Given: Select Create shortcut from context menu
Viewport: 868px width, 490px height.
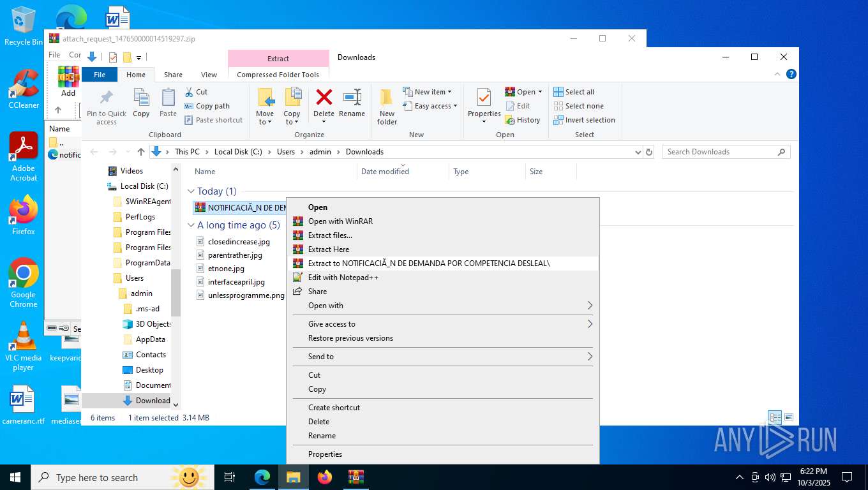Looking at the screenshot, I should (442, 408).
